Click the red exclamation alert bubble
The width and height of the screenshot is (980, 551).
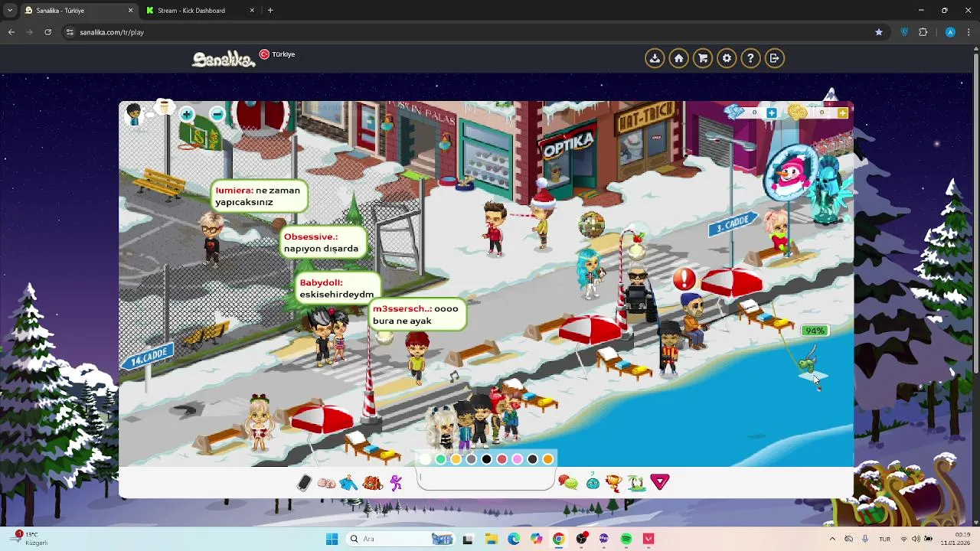684,279
